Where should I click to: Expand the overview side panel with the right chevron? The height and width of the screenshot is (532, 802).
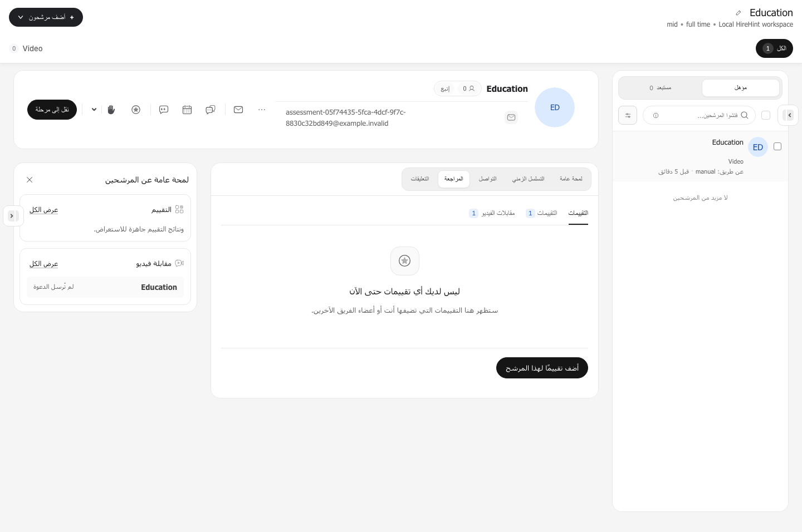coord(13,216)
